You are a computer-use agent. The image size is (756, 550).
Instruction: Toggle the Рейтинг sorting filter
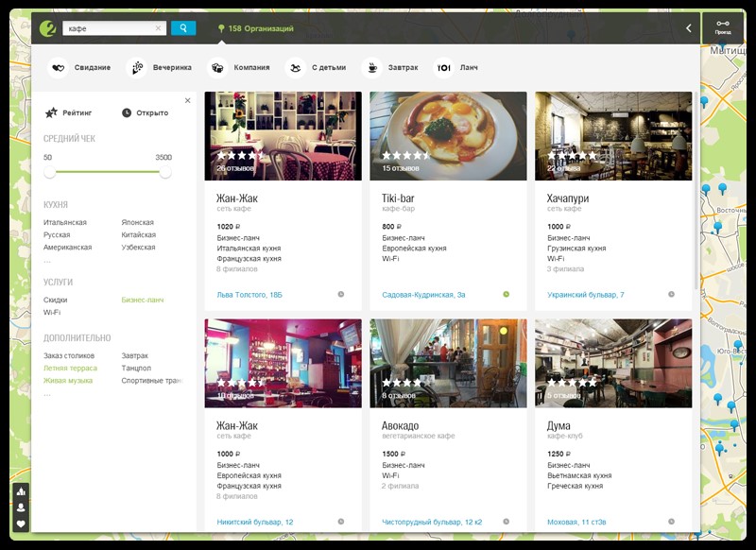click(70, 113)
